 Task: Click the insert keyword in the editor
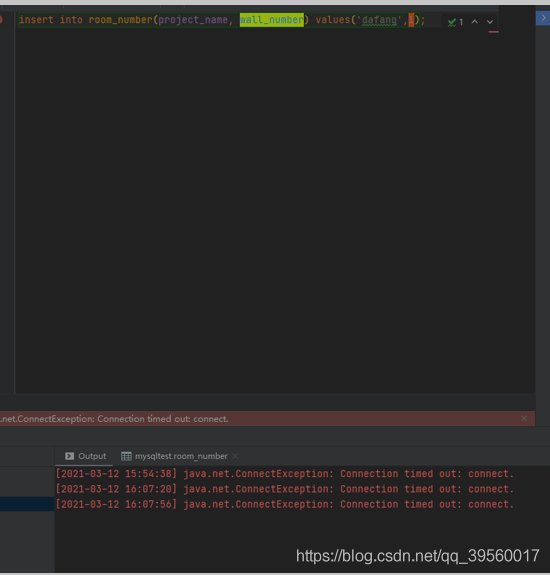(x=36, y=20)
